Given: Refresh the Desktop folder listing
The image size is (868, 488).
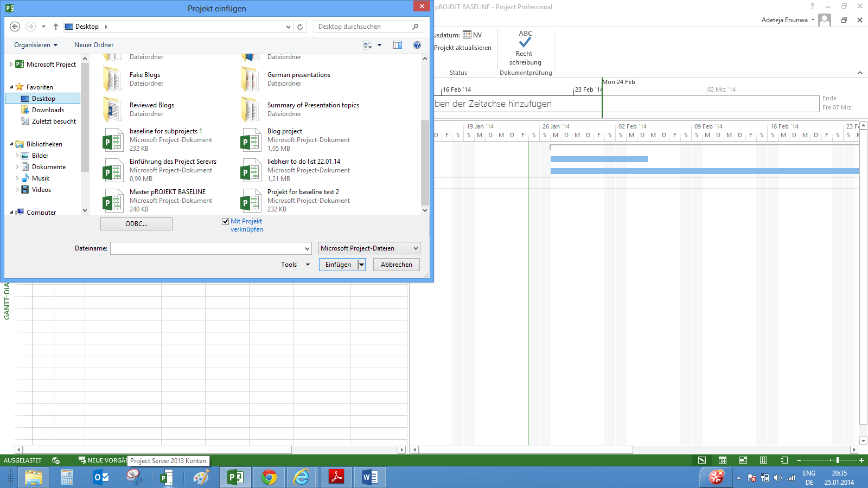Looking at the screenshot, I should [300, 27].
